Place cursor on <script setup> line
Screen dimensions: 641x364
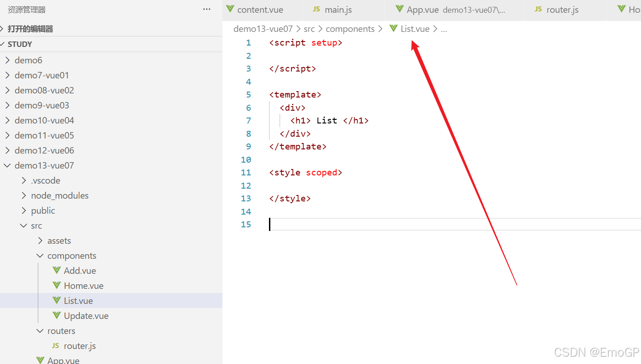(x=305, y=42)
